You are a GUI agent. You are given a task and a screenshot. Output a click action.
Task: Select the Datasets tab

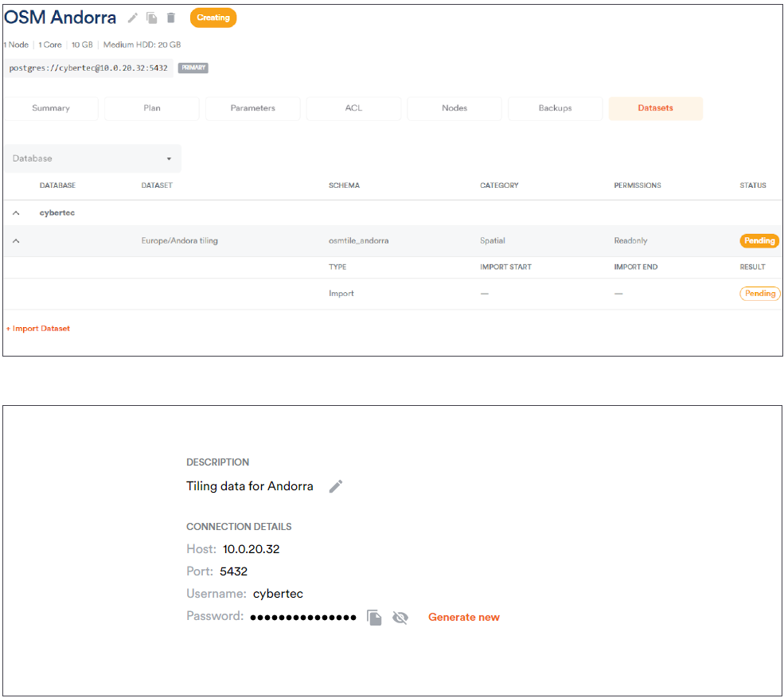pos(655,108)
